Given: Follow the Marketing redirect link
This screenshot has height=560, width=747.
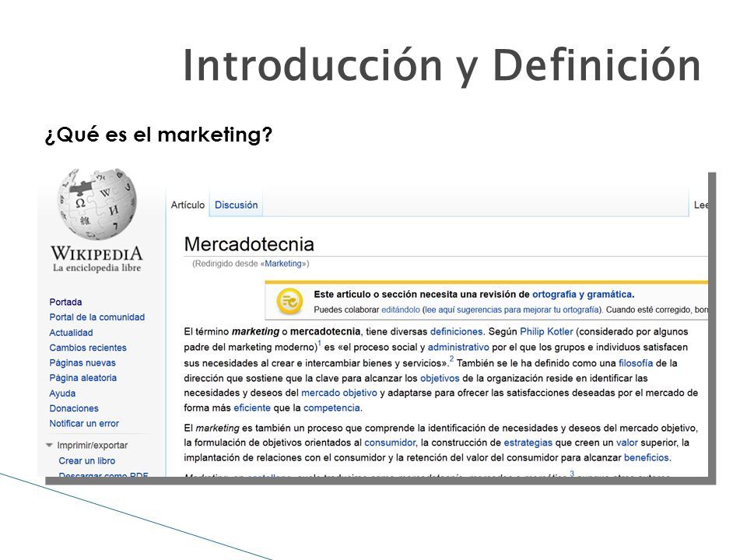Looking at the screenshot, I should [x=283, y=264].
